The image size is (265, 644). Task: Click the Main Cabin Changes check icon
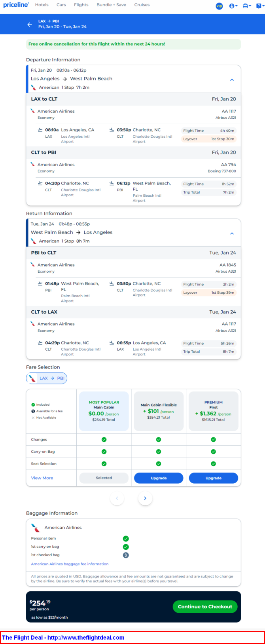coord(104,439)
